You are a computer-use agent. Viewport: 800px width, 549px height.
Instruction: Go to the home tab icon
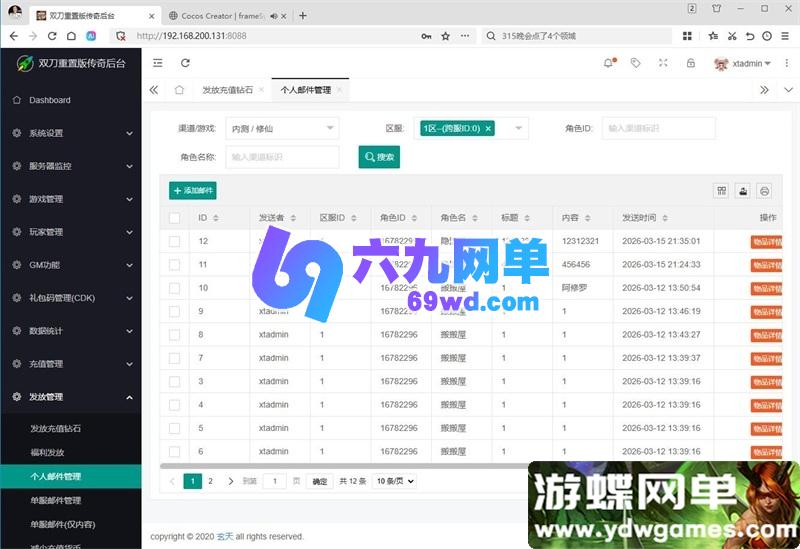[x=179, y=90]
